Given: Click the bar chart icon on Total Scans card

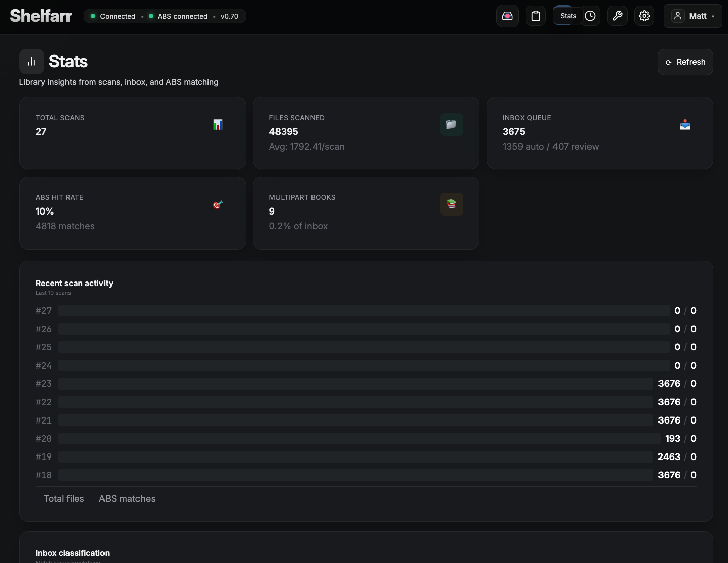Looking at the screenshot, I should 218,124.
